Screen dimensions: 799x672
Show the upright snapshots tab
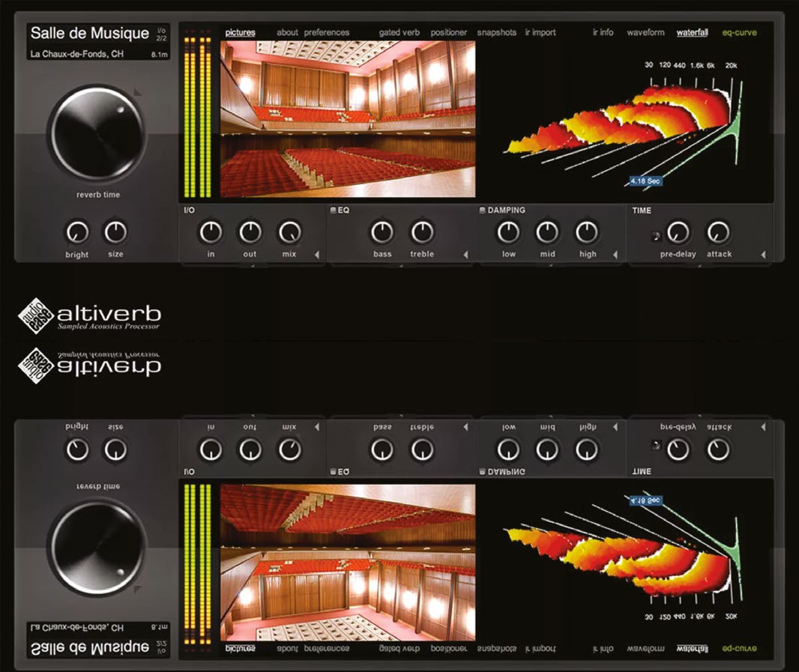pos(497,33)
